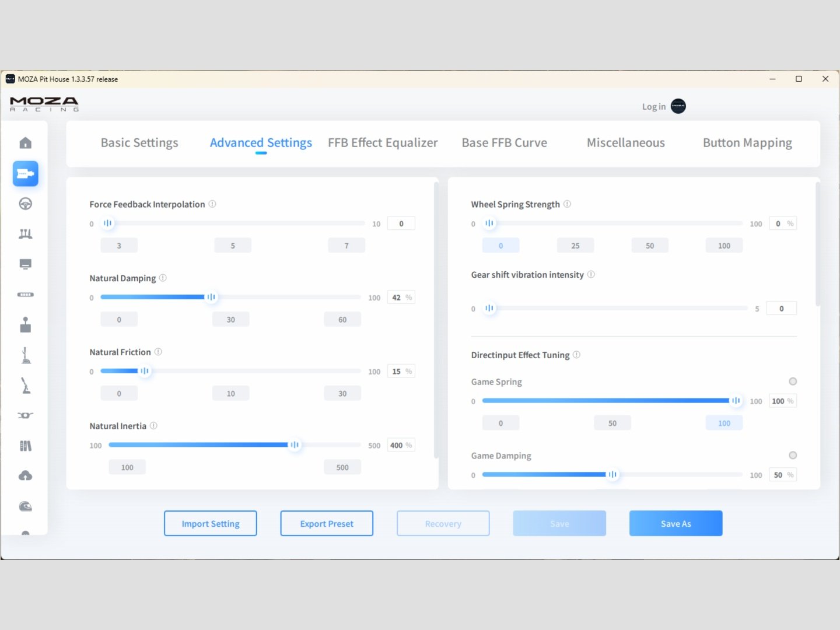The height and width of the screenshot is (630, 840).
Task: Open the pedals settings icon
Action: (25, 234)
